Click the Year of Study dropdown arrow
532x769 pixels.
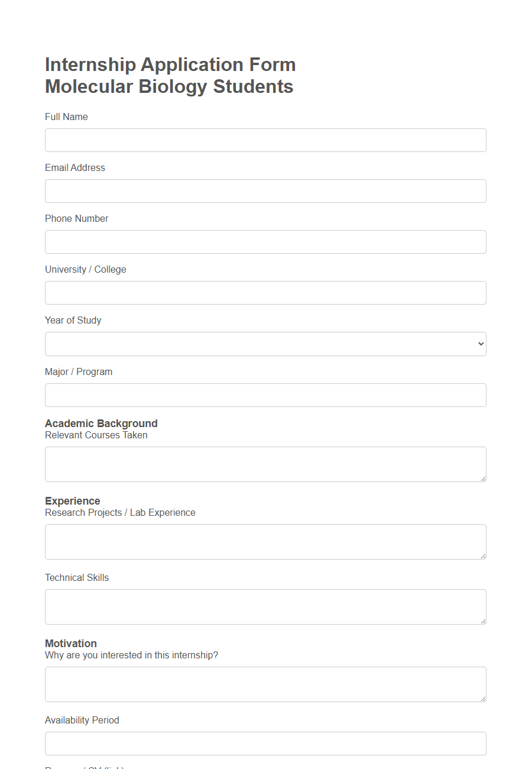pos(480,344)
